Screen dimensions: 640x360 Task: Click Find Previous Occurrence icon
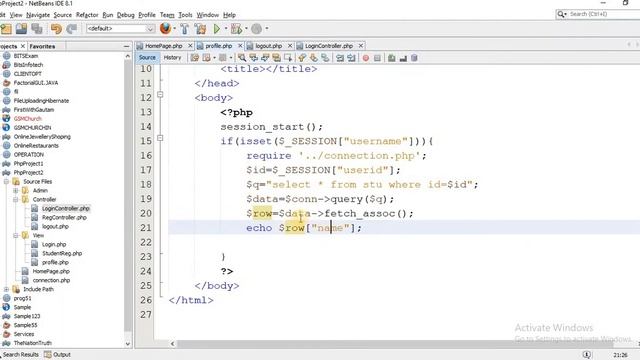pos(253,58)
